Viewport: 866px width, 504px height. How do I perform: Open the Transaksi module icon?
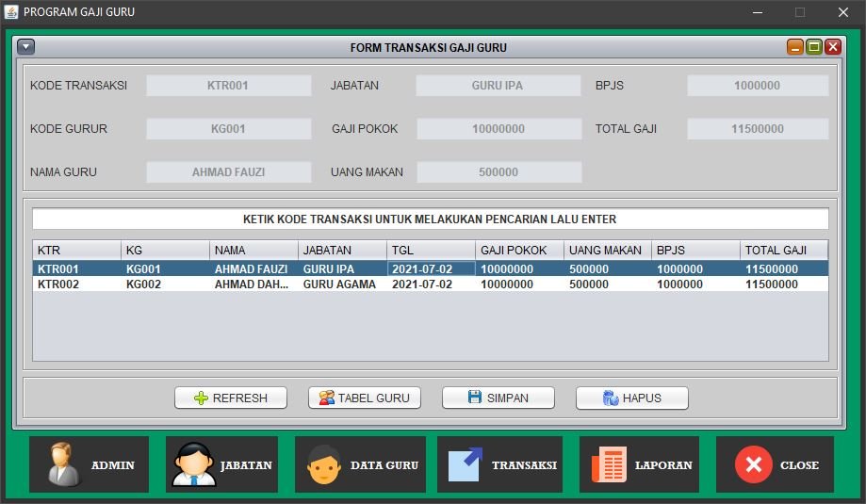(x=499, y=464)
